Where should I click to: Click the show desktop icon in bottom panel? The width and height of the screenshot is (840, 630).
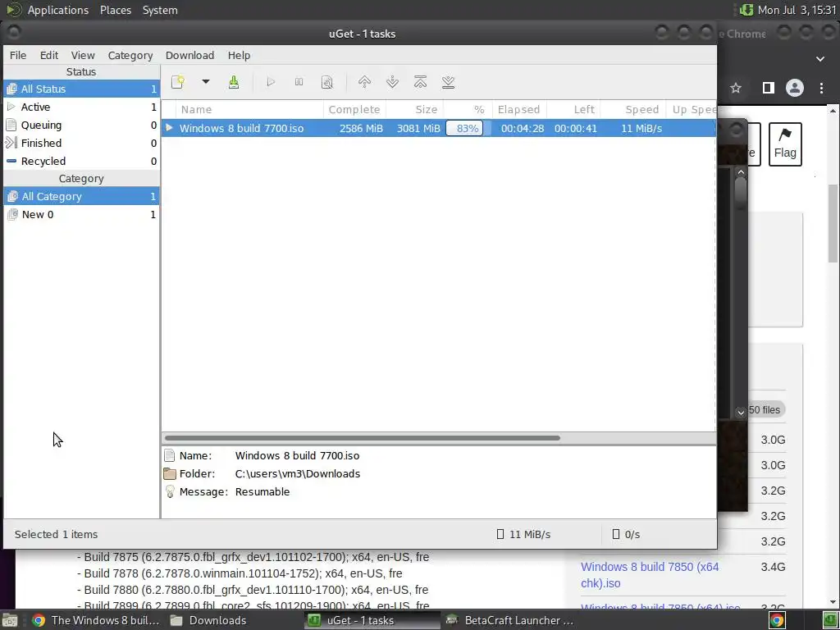point(9,620)
